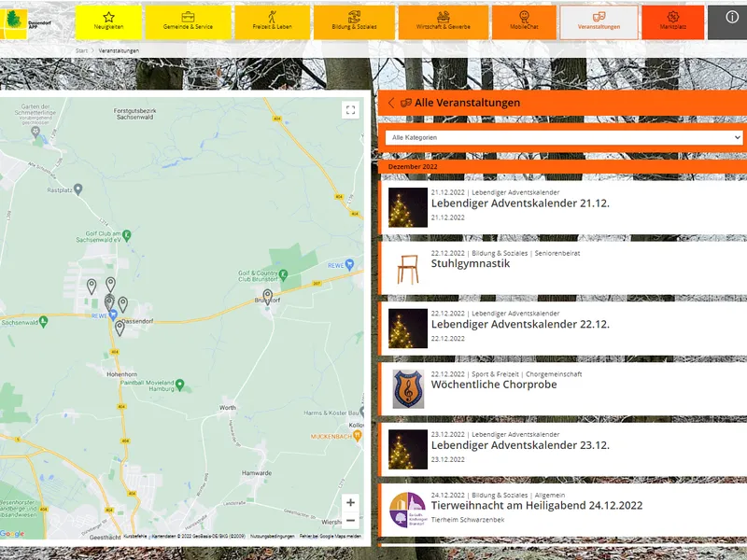Click the info icon button
The width and height of the screenshot is (747, 560).
tap(731, 18)
